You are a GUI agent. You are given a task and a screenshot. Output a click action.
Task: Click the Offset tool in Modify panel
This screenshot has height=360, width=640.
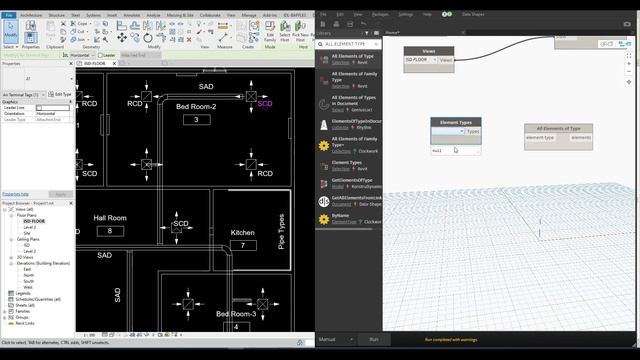coord(135,26)
